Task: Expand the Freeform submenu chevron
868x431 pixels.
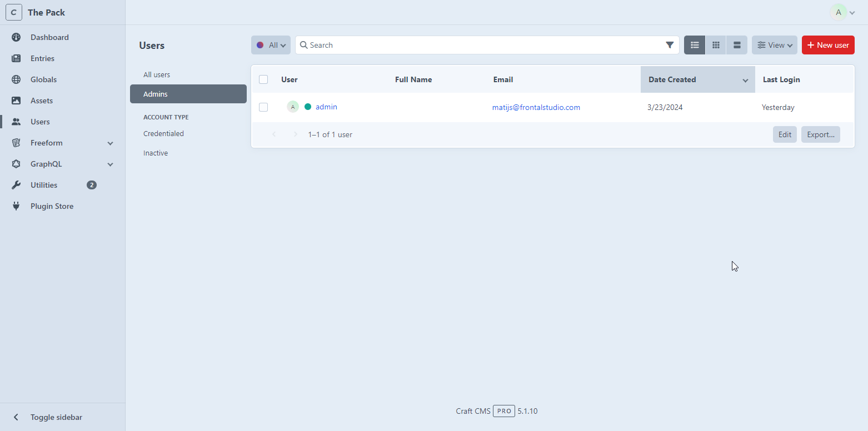Action: tap(110, 143)
